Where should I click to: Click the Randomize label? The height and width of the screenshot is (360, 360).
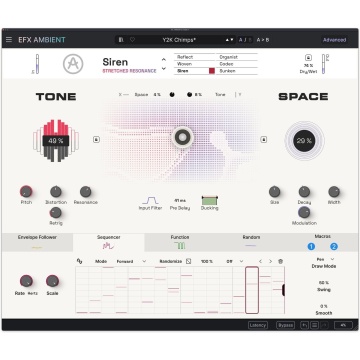(171, 261)
